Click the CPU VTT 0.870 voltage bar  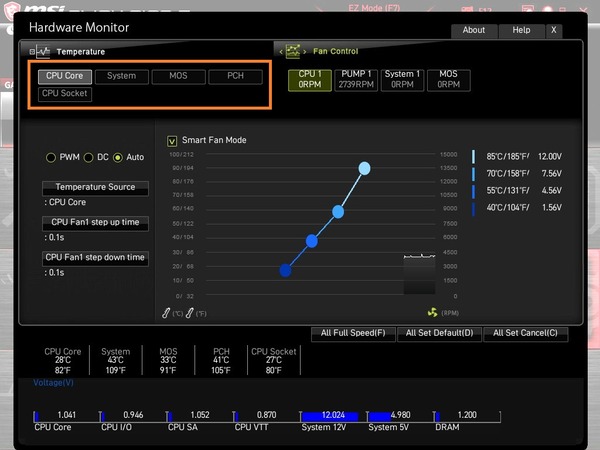click(x=266, y=416)
